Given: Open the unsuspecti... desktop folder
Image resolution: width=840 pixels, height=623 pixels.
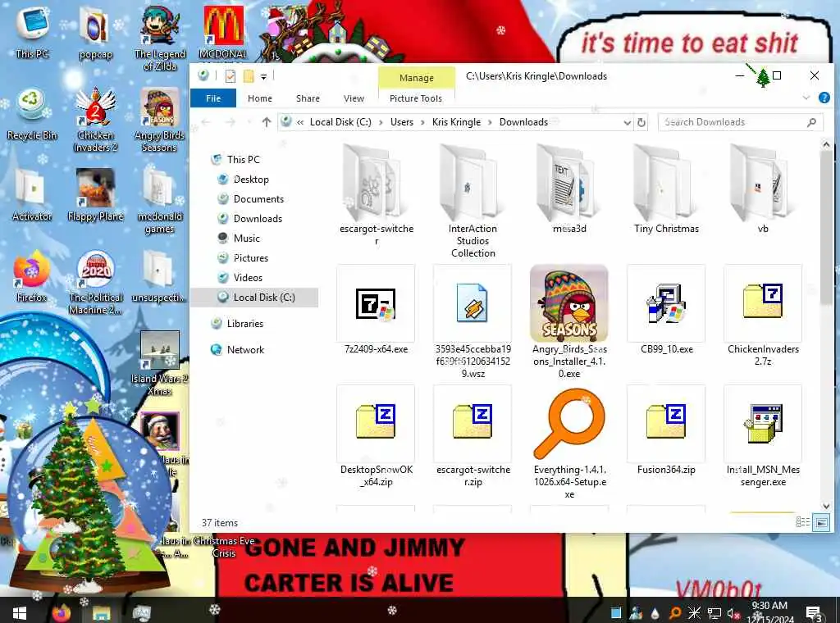Looking at the screenshot, I should pyautogui.click(x=158, y=276).
